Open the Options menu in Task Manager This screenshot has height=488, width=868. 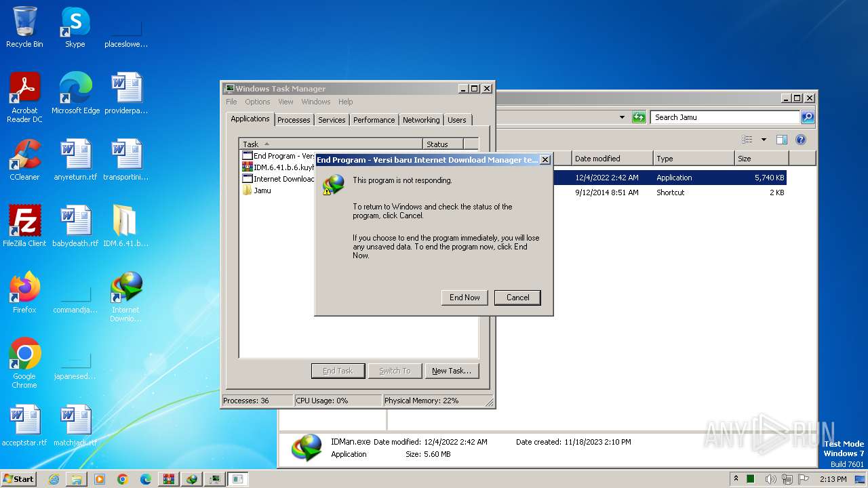click(x=257, y=102)
